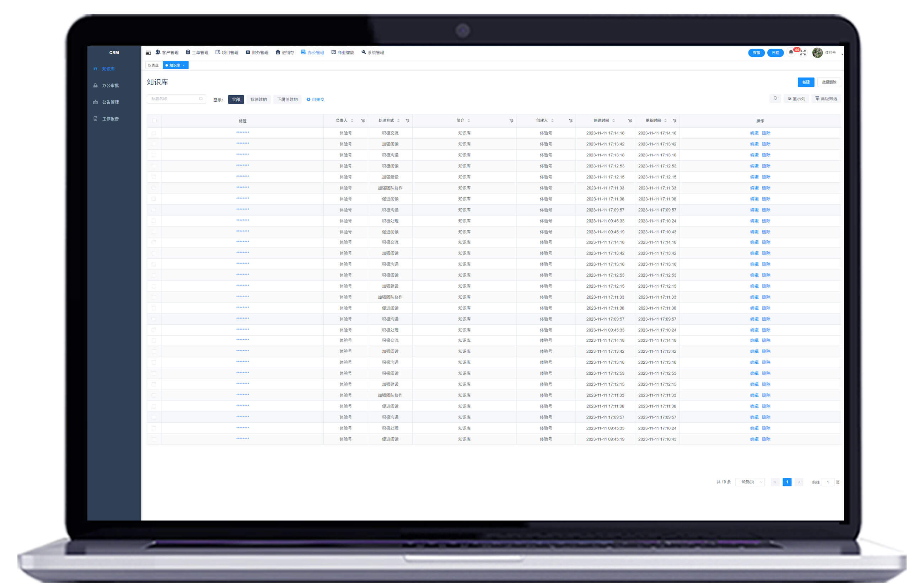This screenshot has width=924, height=587.
Task: Click search magnifier in 标题名称 field
Action: [201, 99]
